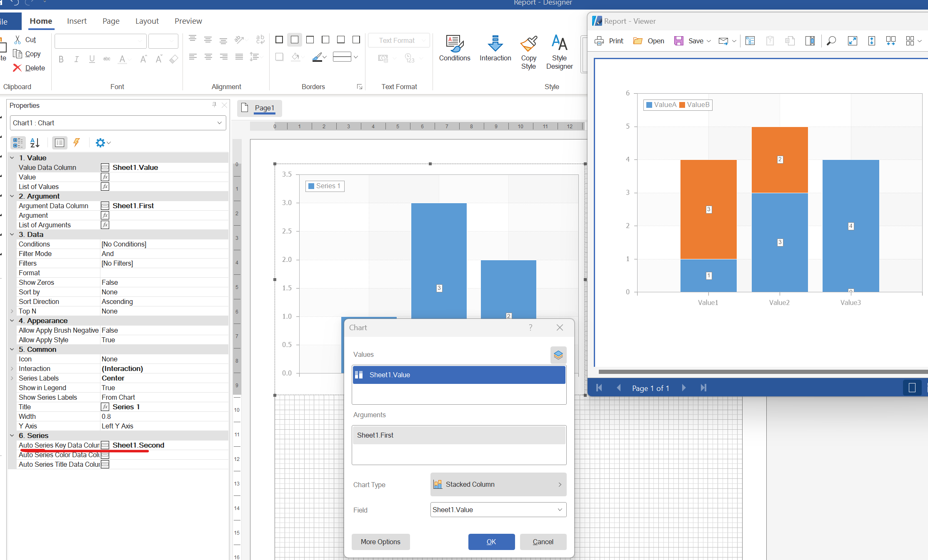Image resolution: width=928 pixels, height=560 pixels.
Task: Expand the 6. Series section in Properties
Action: pos(11,435)
